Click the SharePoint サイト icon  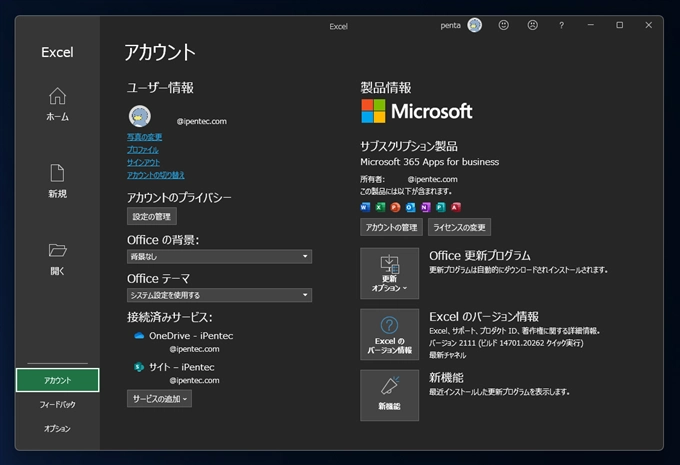point(139,367)
